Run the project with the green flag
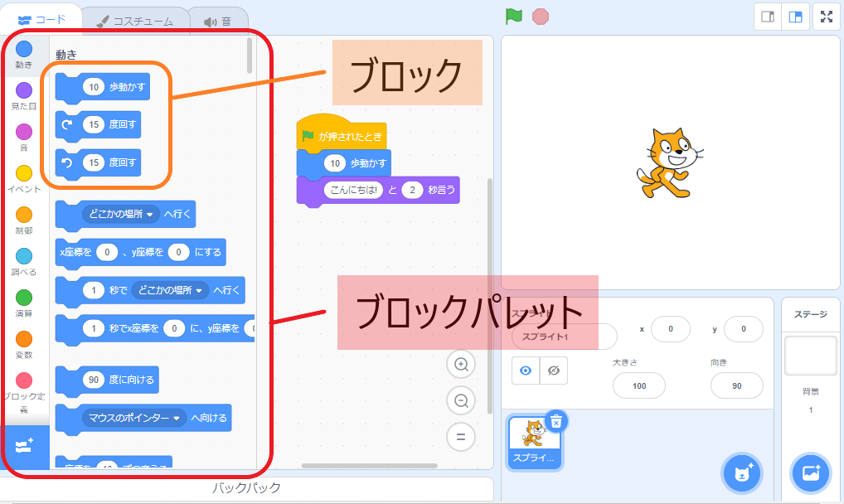Screen dimensions: 844x504 pos(512,15)
